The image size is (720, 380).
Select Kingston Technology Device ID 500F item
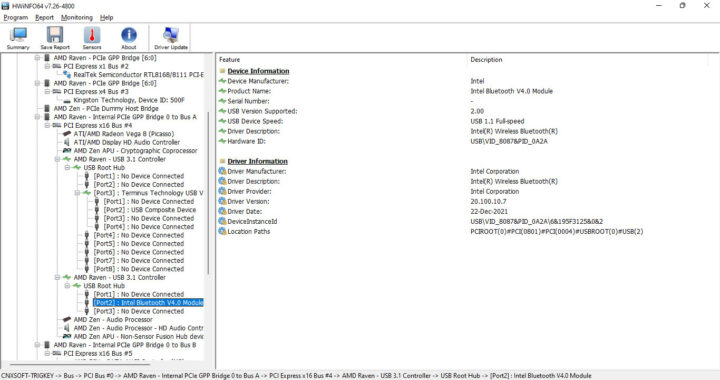click(129, 100)
